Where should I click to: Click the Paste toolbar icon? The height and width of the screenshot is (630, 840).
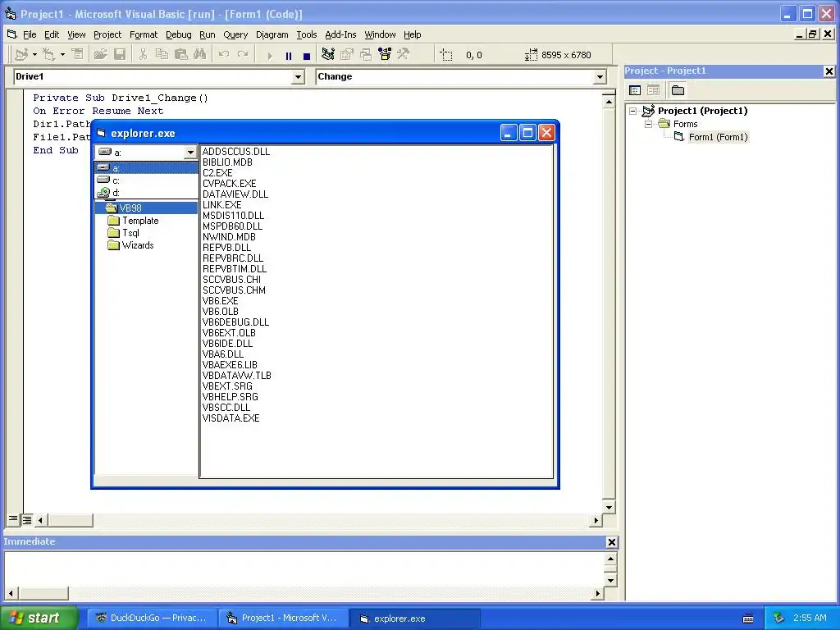[181, 55]
